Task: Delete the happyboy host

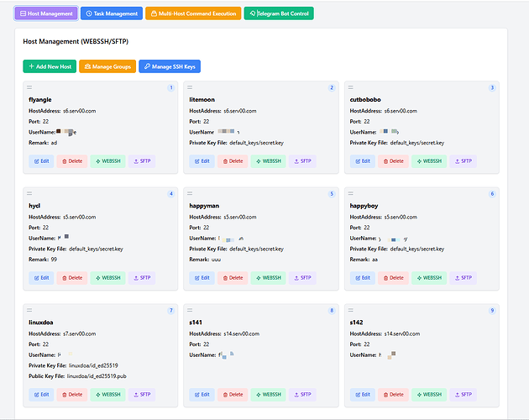Action: pyautogui.click(x=393, y=278)
